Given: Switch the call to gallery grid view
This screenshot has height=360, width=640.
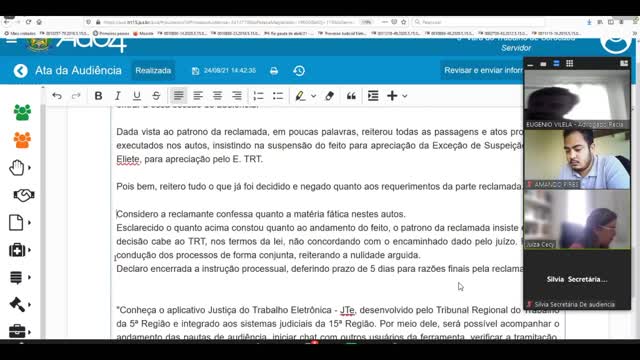Looking at the screenshot, I should coord(569,64).
